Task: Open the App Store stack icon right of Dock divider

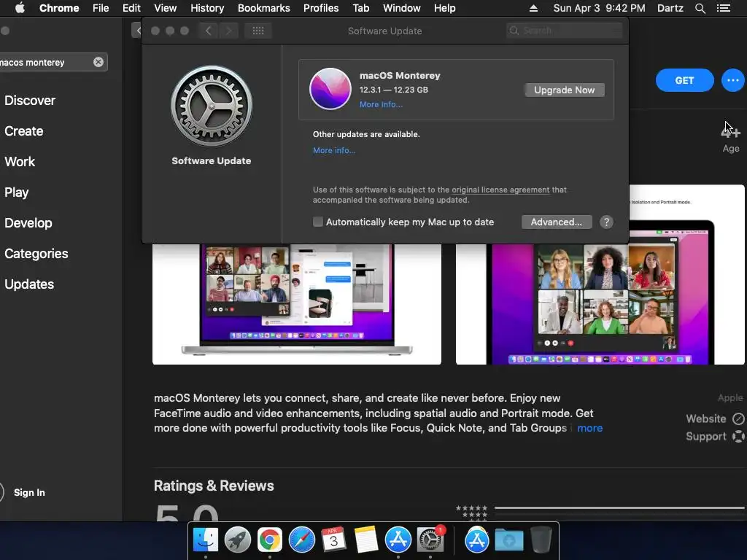Action: pyautogui.click(x=476, y=540)
